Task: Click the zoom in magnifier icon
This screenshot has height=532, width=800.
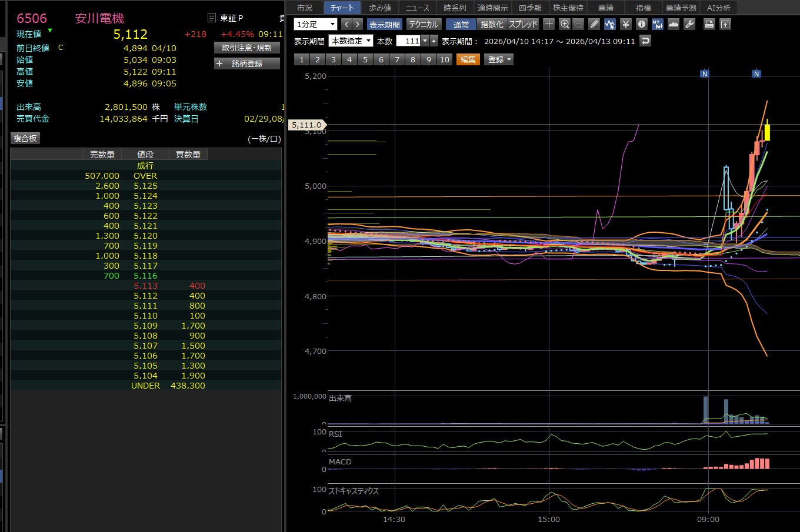Action: point(565,24)
